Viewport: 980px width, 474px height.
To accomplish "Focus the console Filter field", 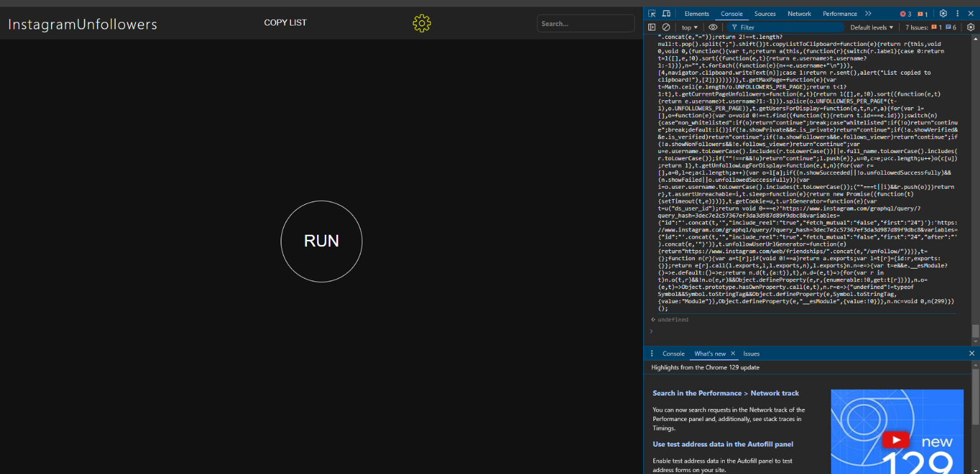I will 785,27.
